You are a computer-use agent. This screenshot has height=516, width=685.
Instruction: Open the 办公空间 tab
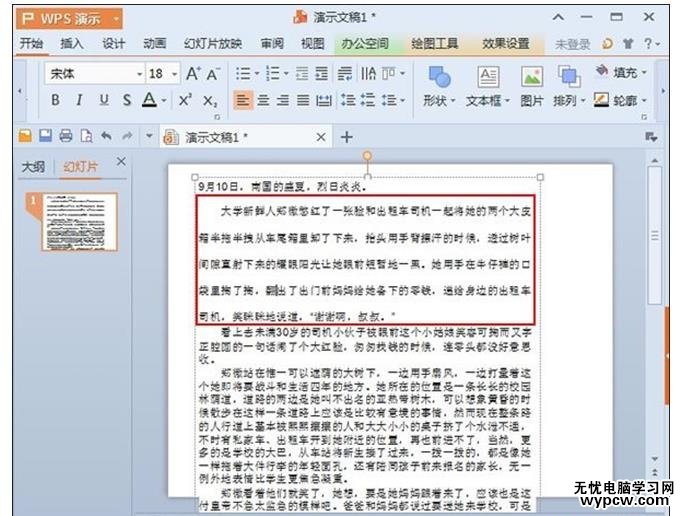365,43
